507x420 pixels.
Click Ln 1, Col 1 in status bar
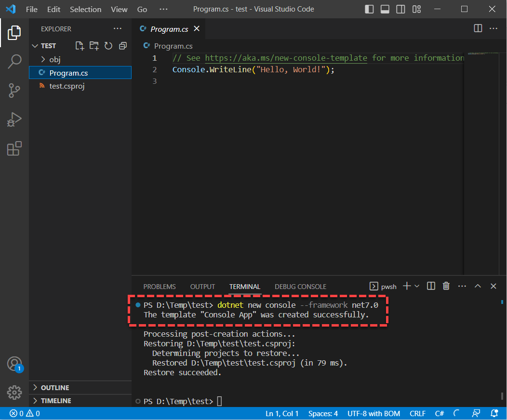[282, 414]
